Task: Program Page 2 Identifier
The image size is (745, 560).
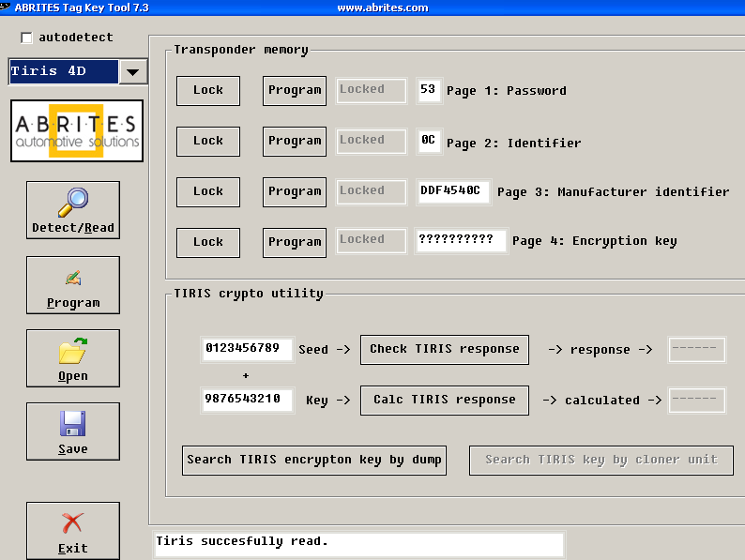Action: click(x=295, y=142)
